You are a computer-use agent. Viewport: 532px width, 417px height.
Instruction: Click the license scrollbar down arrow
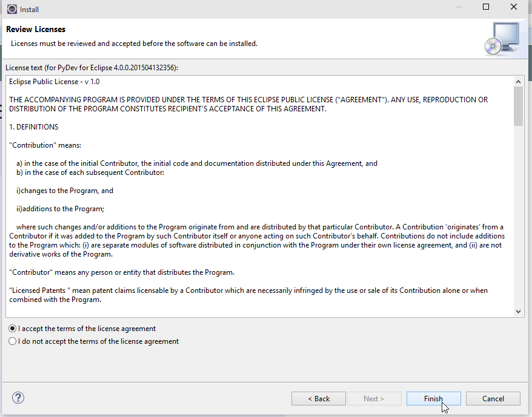(518, 312)
